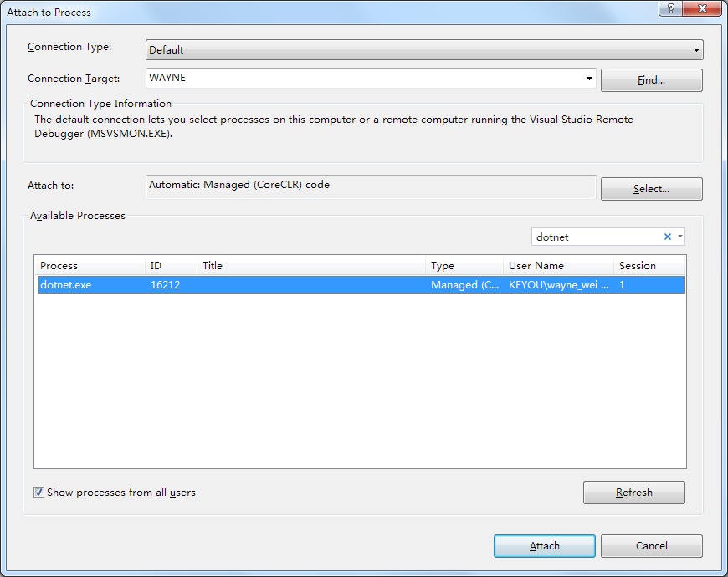
Task: Cancel the Attach to Process dialog
Action: [651, 546]
